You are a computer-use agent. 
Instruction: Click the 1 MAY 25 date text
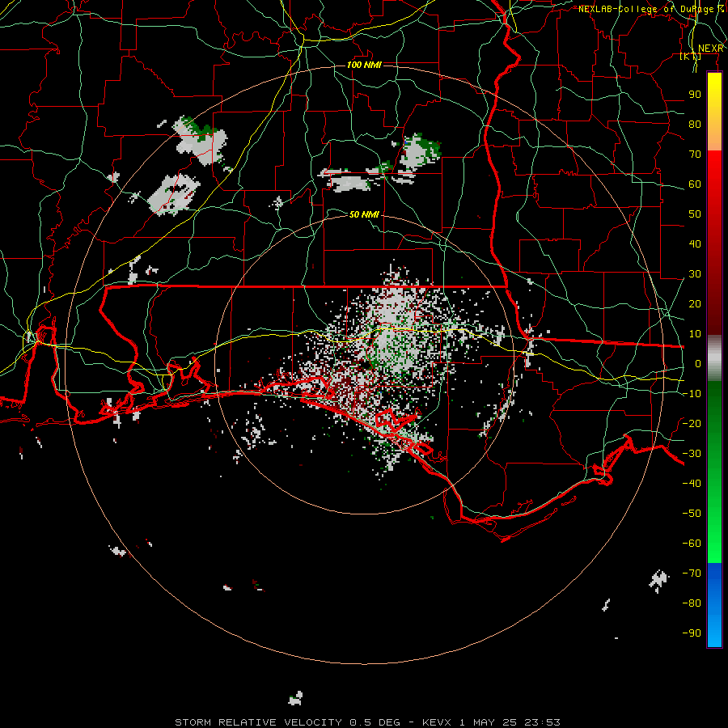pyautogui.click(x=488, y=722)
